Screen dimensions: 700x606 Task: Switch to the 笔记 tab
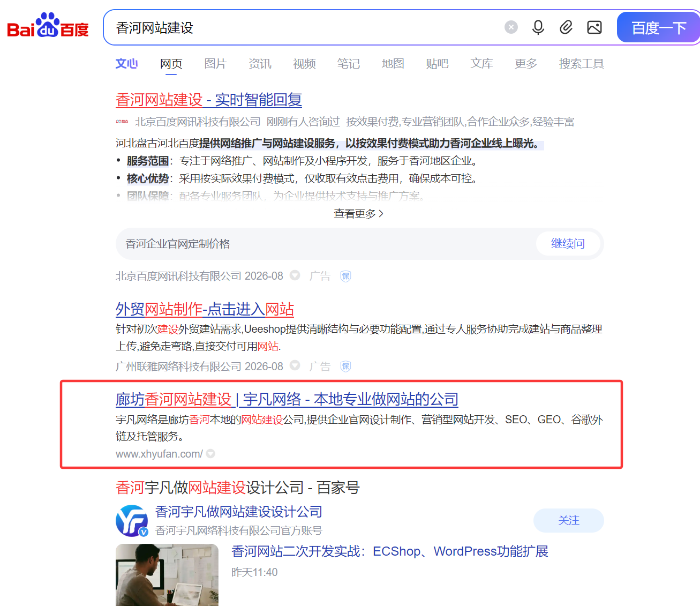click(x=349, y=64)
